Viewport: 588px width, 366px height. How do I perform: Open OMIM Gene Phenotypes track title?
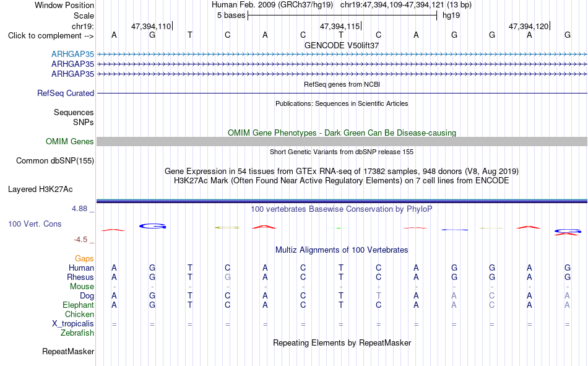tap(342, 133)
